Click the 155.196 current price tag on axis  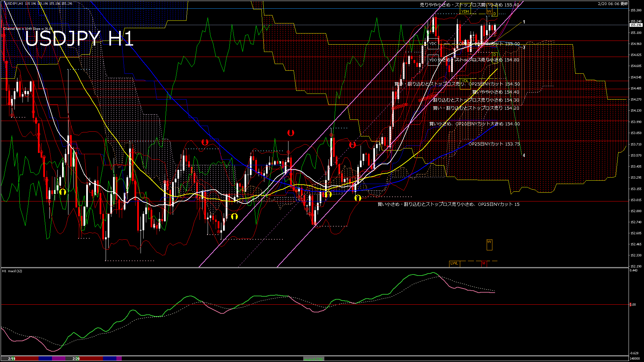coord(636,24)
